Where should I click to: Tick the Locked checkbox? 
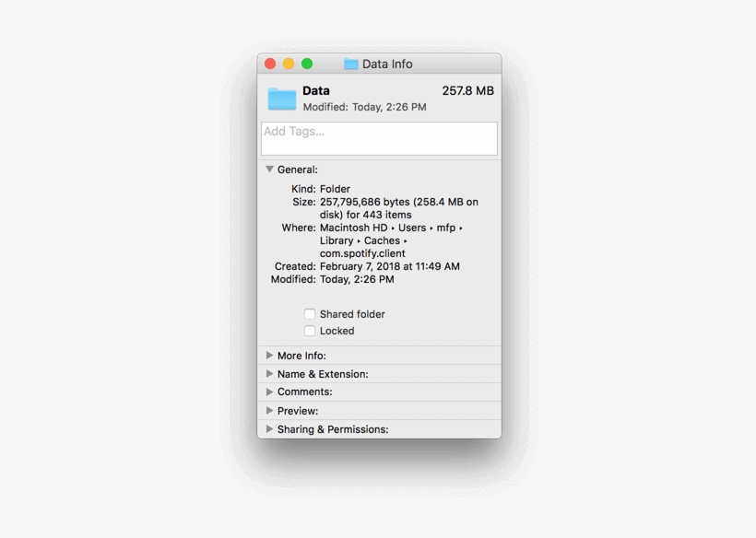[310, 331]
